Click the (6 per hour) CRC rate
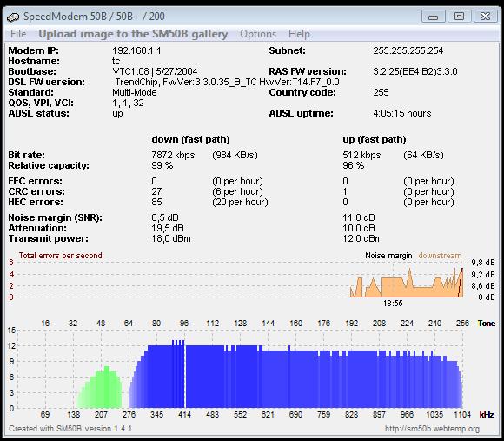Viewport: 504px width, 441px height. click(237, 191)
